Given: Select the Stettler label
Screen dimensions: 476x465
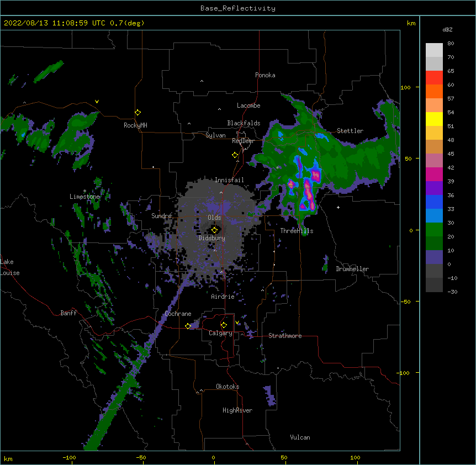Looking at the screenshot, I should 350,131.
